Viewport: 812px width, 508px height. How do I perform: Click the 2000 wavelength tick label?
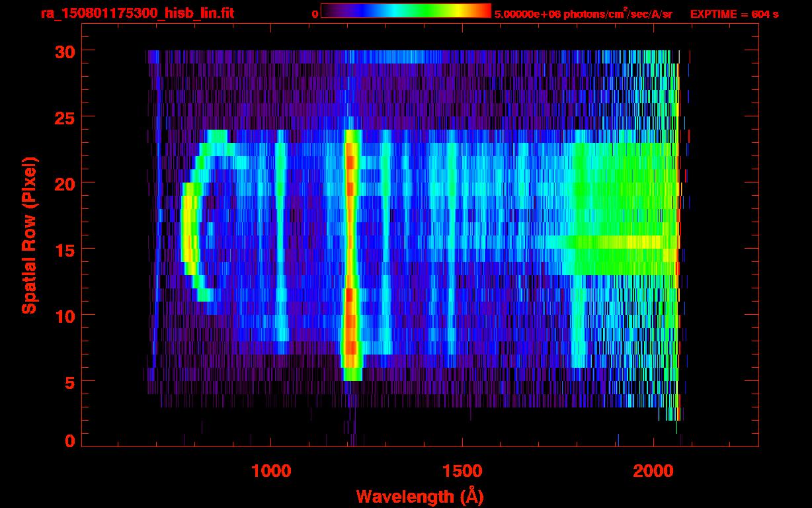click(653, 471)
